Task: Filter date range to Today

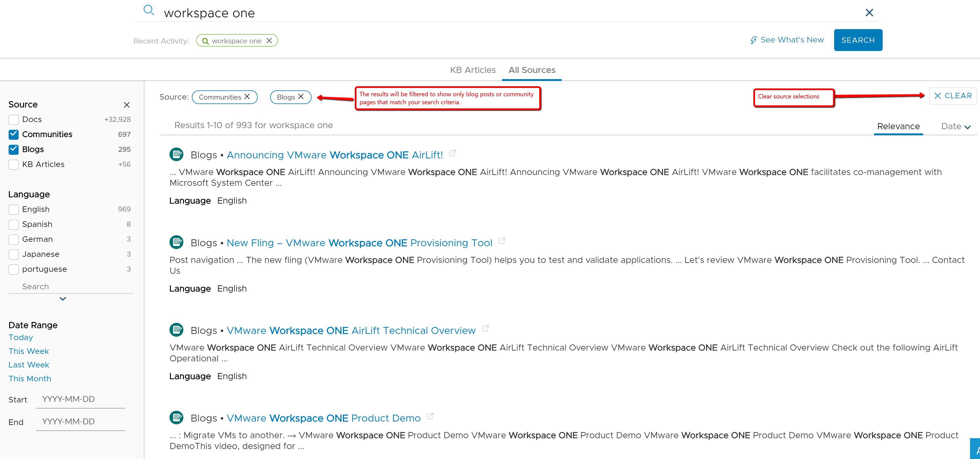Action: pos(21,337)
